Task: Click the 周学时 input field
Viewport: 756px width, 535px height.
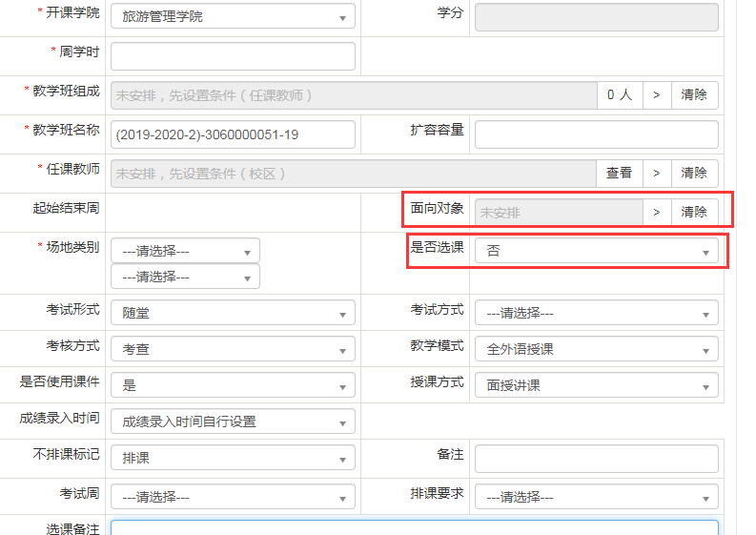Action: 233,56
